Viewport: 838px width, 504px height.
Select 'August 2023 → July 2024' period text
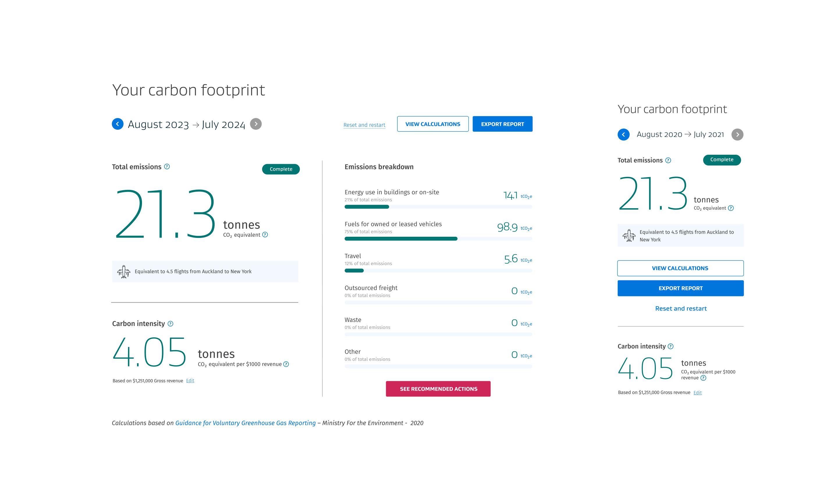(187, 124)
